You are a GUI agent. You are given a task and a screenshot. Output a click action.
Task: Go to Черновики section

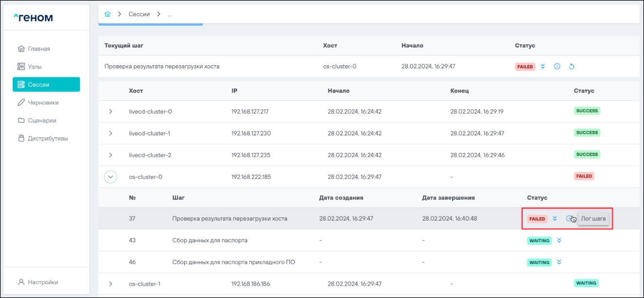pyautogui.click(x=43, y=103)
